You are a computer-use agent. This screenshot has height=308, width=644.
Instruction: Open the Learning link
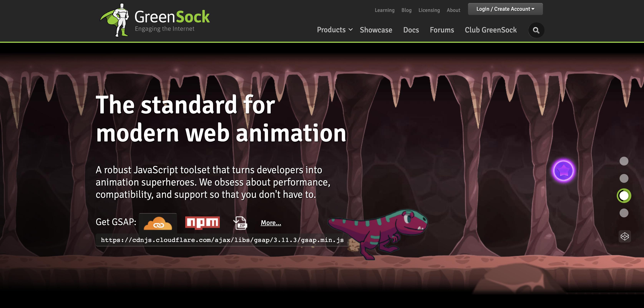384,10
